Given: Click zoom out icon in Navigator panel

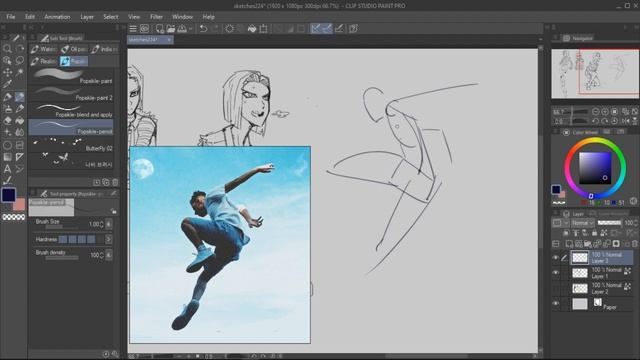Looking at the screenshot, I should pos(596,111).
